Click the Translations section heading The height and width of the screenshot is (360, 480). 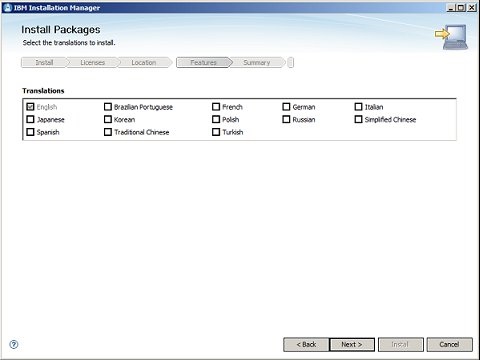click(43, 91)
